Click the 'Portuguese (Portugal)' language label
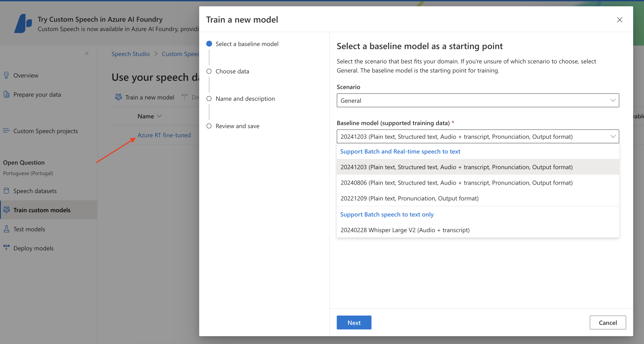644x344 pixels. (x=28, y=173)
